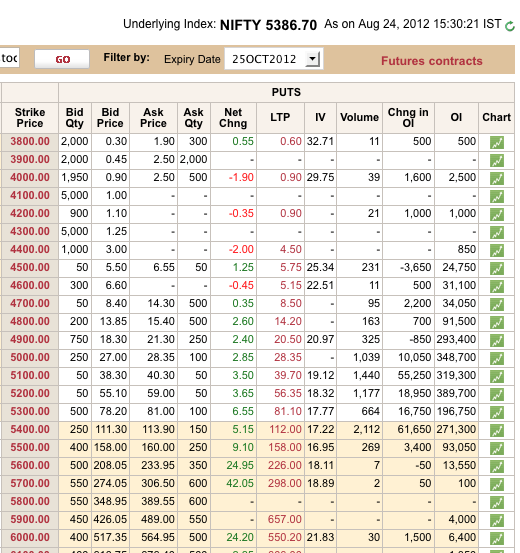Select strike price 3800.00 link
This screenshot has height=553, width=520.
pos(30,141)
